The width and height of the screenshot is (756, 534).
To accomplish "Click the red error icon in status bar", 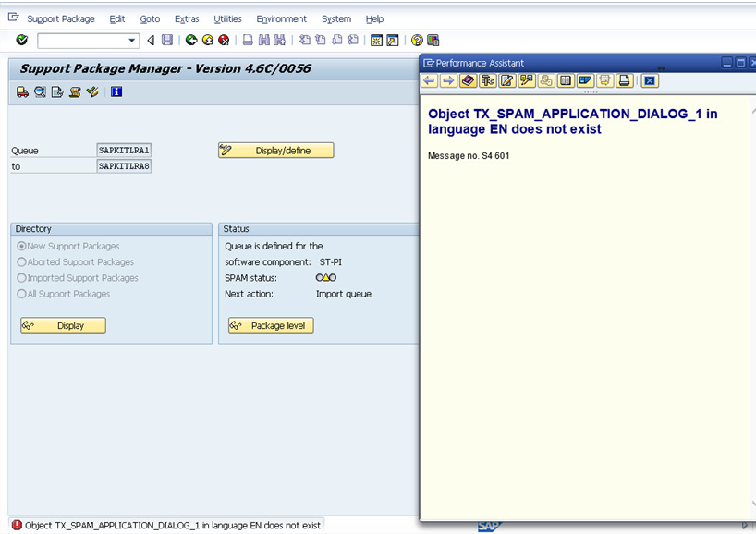I will (17, 526).
